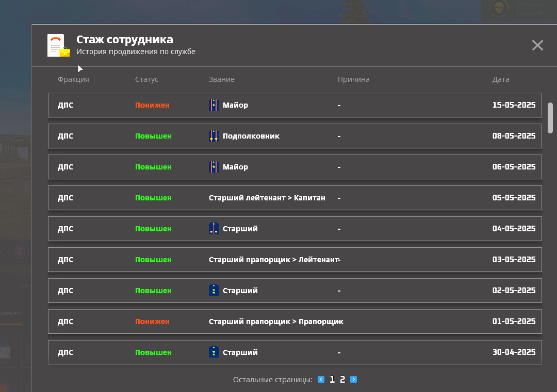Click the rank insignia in the 04-05-2025 row
Viewport: 557px width, 392px height.
pos(214,229)
